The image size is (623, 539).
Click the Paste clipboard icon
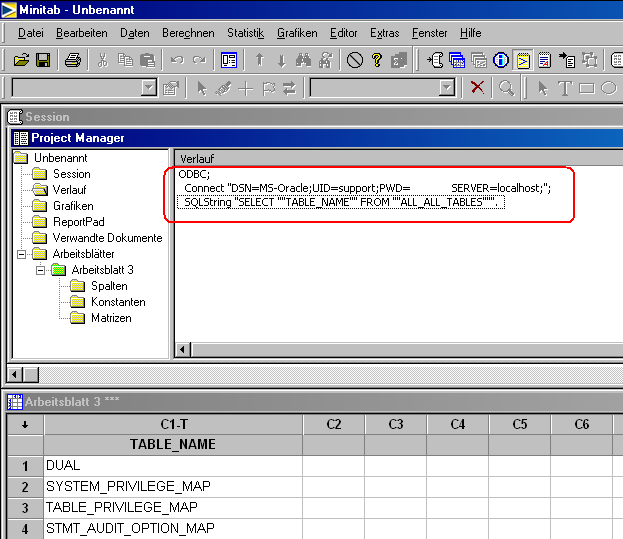147,60
